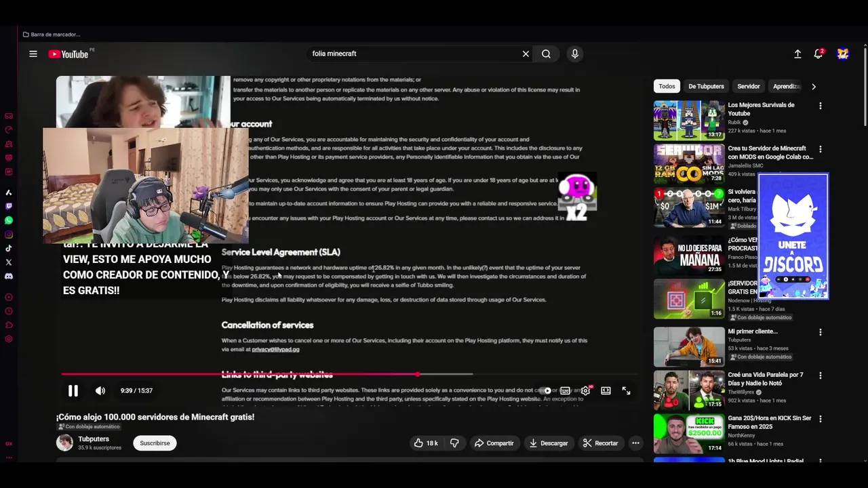Start voice search with the microphone
Viewport: 868px width, 488px height.
[x=575, y=54]
